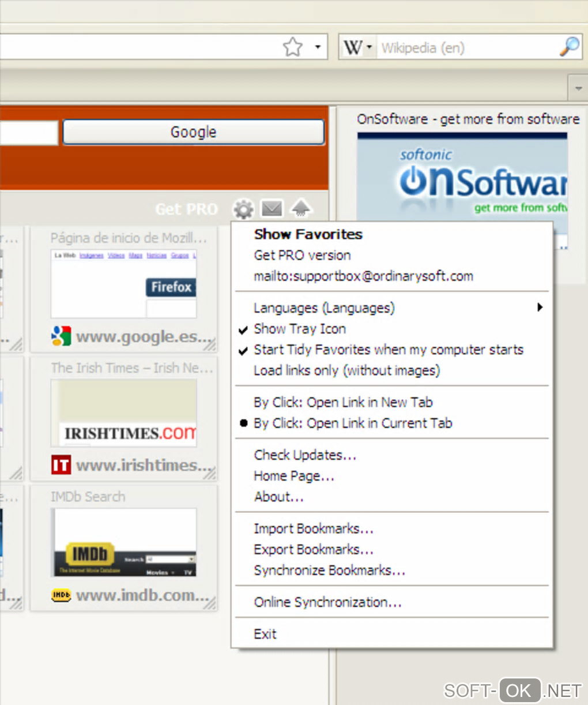Click resize grip on www.irishtimes tile
588x705 pixels.
click(210, 474)
